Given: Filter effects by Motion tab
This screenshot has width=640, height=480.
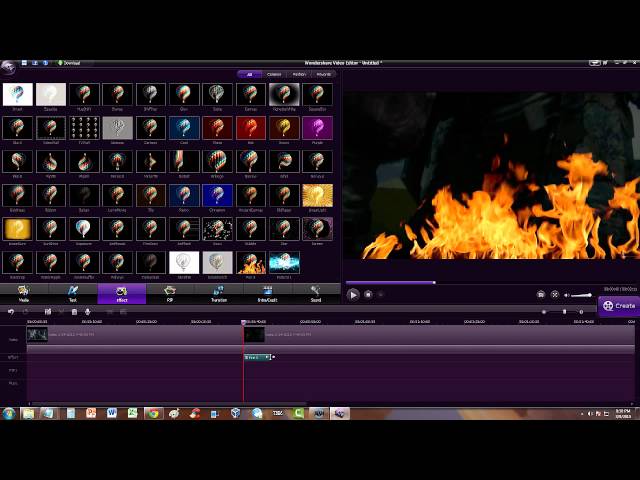Looking at the screenshot, I should (x=299, y=74).
